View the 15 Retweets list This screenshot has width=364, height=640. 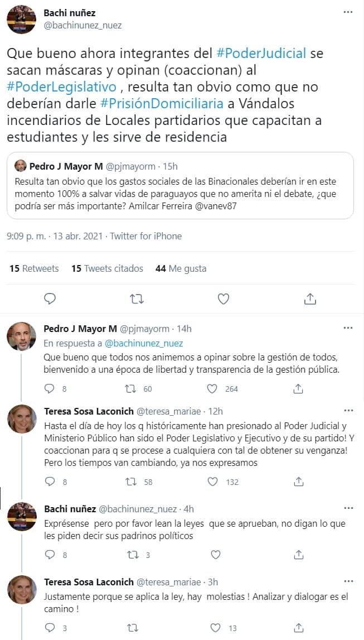point(34,268)
